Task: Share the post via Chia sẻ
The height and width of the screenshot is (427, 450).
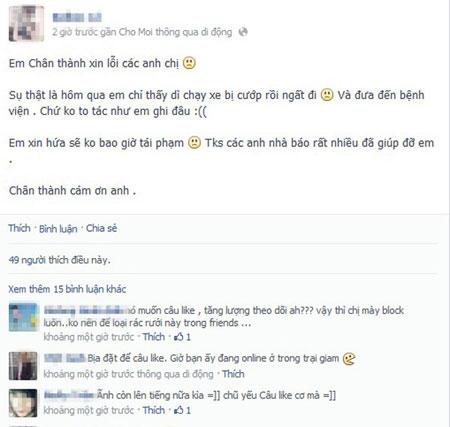Action: pyautogui.click(x=101, y=228)
